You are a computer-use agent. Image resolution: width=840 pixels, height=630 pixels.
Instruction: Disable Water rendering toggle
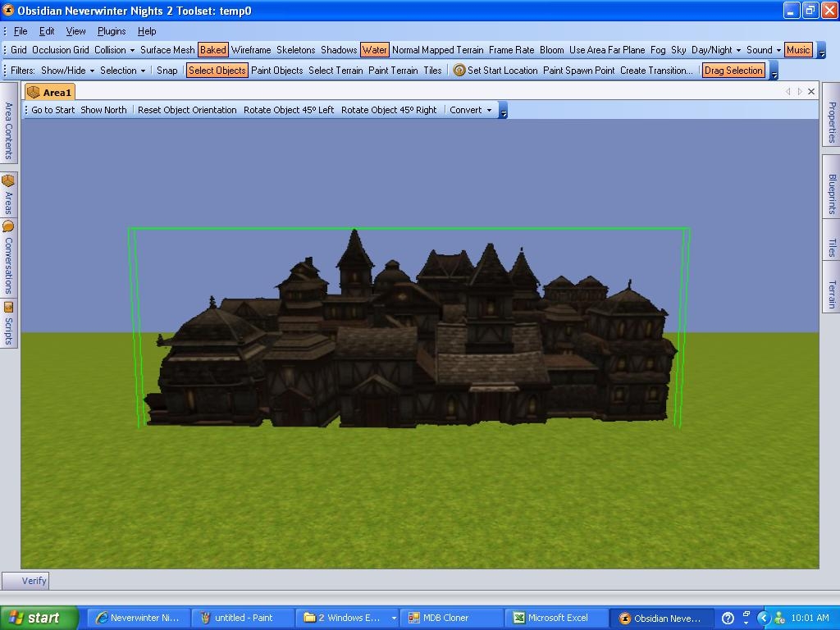(x=374, y=50)
